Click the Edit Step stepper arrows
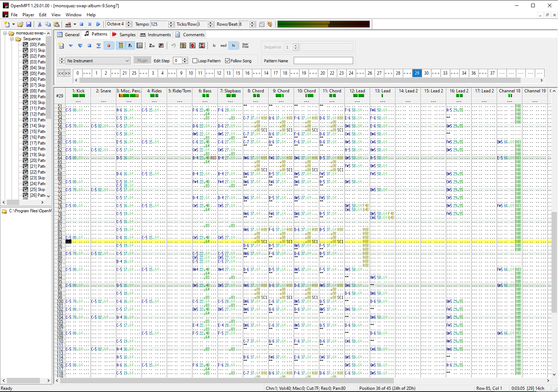The height and width of the screenshot is (392, 558). click(185, 61)
